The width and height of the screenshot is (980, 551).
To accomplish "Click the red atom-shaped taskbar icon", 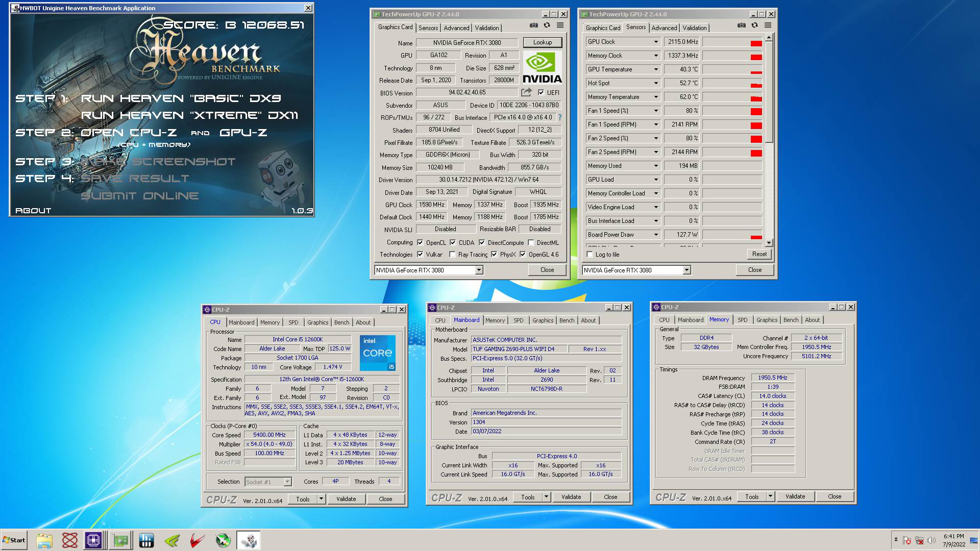I will [69, 540].
